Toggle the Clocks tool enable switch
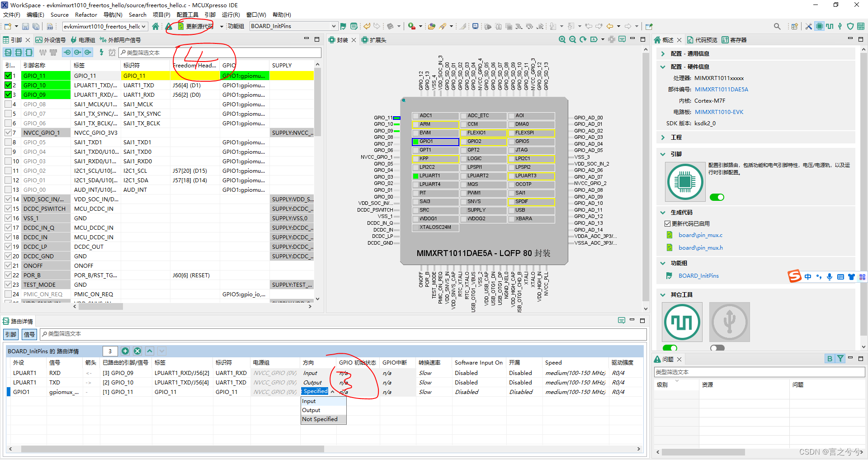This screenshot has width=868, height=460. click(670, 348)
